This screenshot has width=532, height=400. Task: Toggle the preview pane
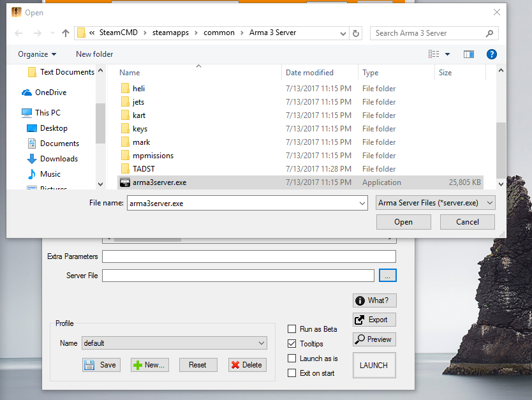click(x=469, y=54)
